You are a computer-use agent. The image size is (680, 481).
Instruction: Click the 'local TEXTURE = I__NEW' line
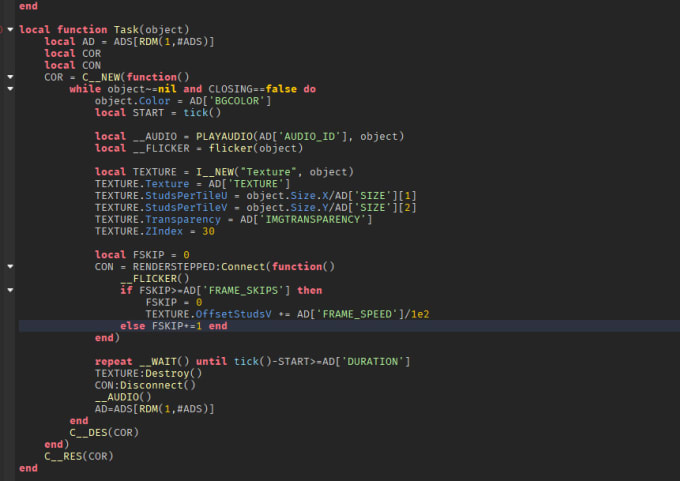pyautogui.click(x=224, y=172)
